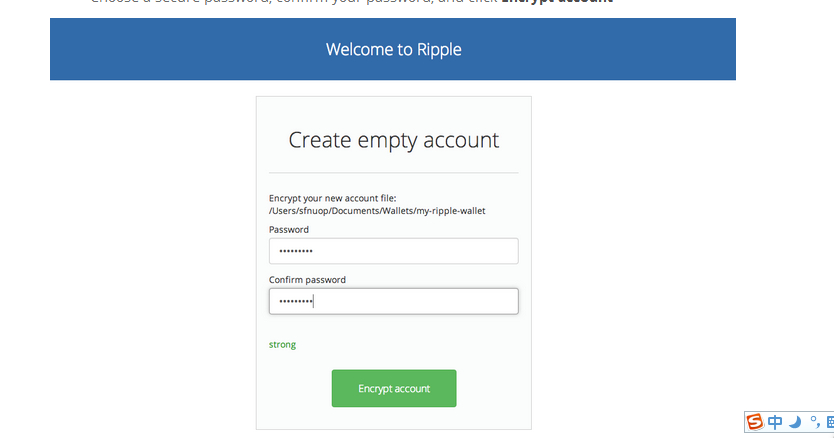834x438 pixels.
Task: Click the Welcome to Ripple banner
Action: [393, 49]
